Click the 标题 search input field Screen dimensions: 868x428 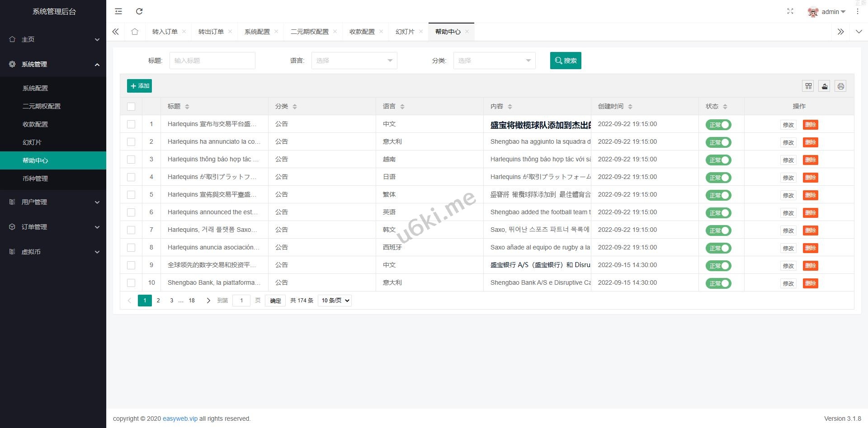(x=212, y=61)
